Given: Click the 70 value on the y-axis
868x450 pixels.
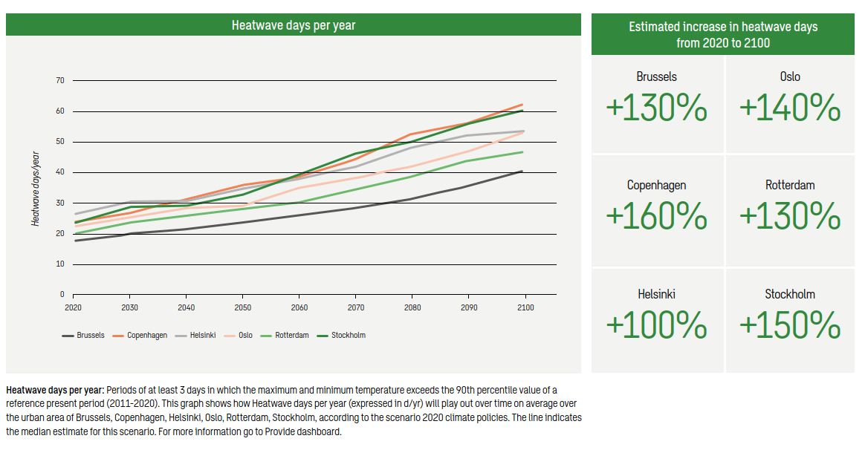Looking at the screenshot, I should point(60,80).
